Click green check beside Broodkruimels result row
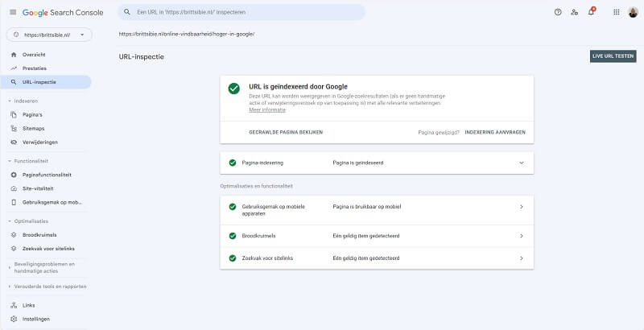Screen dimensions: 644x330 click(x=233, y=236)
